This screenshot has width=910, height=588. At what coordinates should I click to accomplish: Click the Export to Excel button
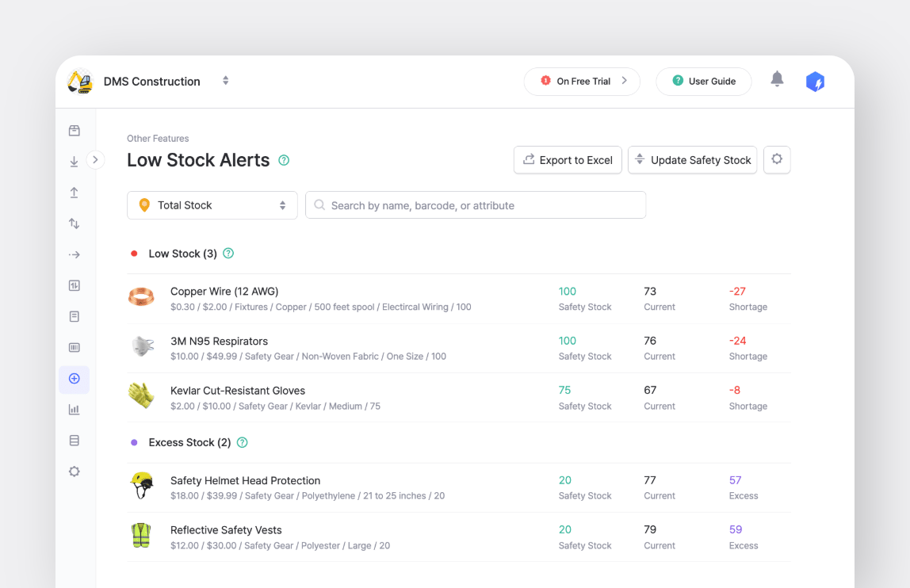568,159
